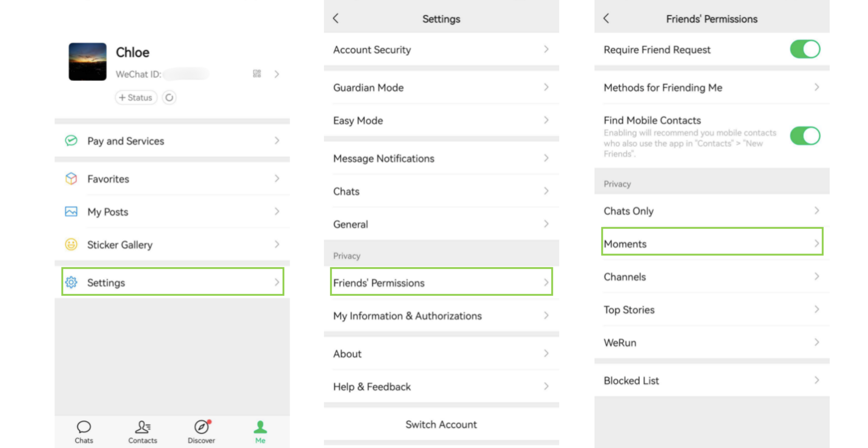Go back from Friends' Permissions

click(x=606, y=18)
